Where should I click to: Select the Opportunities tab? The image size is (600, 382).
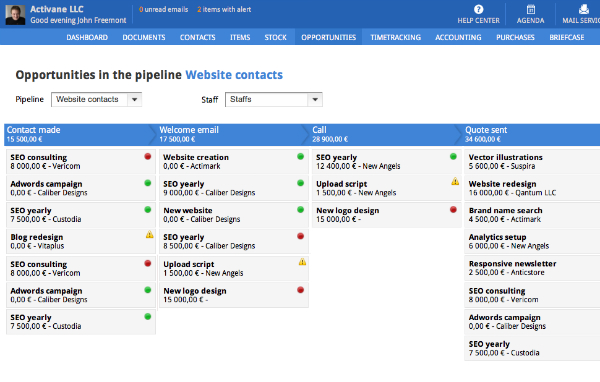(x=328, y=38)
